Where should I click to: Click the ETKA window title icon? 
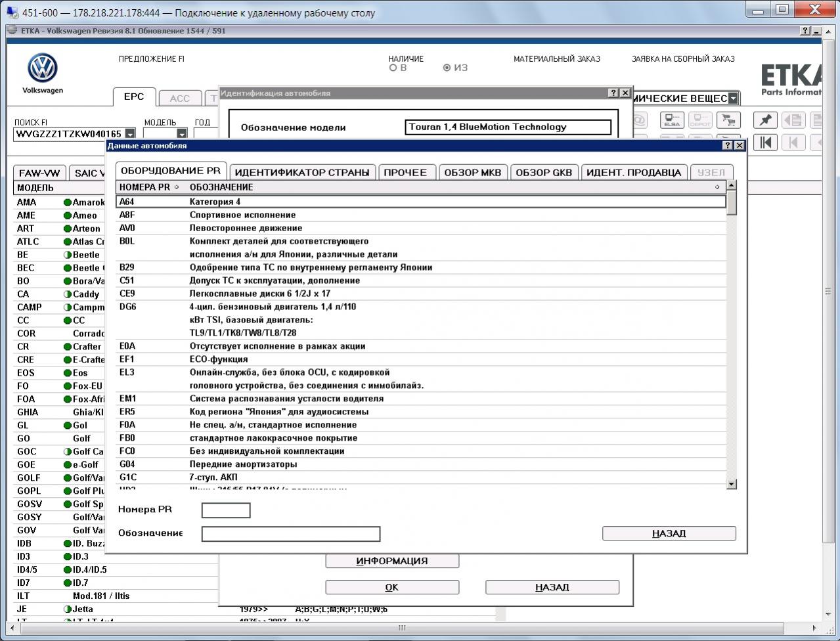click(x=11, y=31)
